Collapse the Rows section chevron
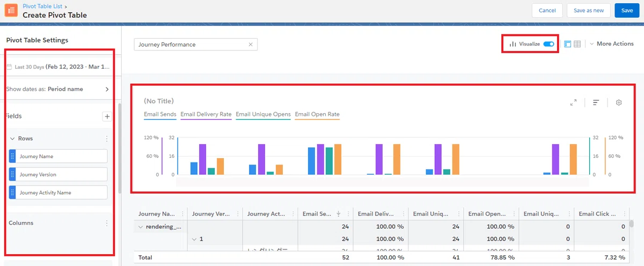 [12, 138]
